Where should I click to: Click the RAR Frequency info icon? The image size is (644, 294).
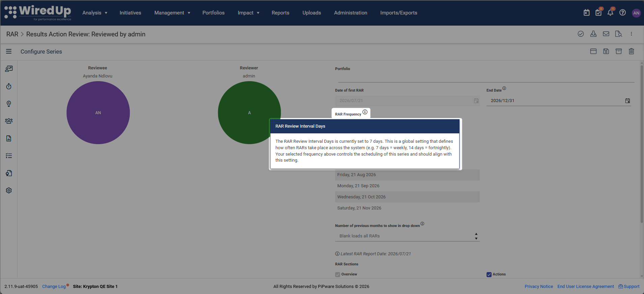point(365,112)
